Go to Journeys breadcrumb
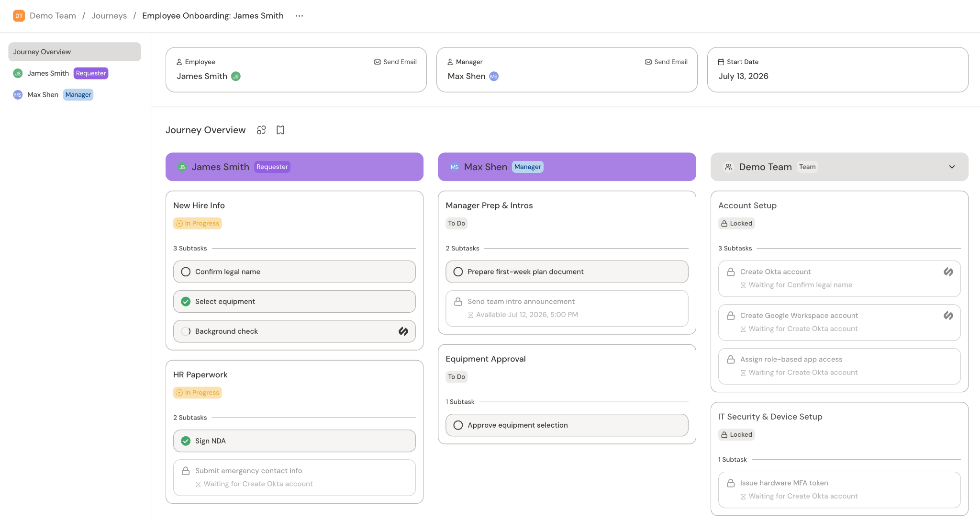Viewport: 980px width, 522px height. (109, 16)
